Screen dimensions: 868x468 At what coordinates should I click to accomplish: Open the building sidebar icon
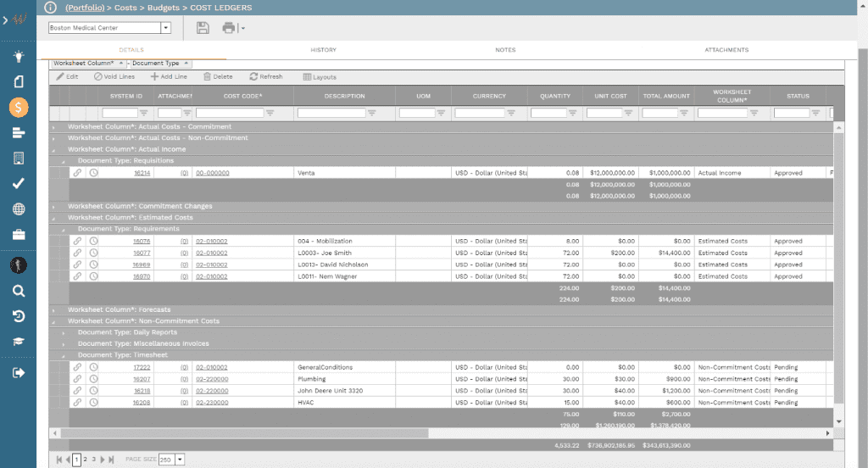pos(19,159)
